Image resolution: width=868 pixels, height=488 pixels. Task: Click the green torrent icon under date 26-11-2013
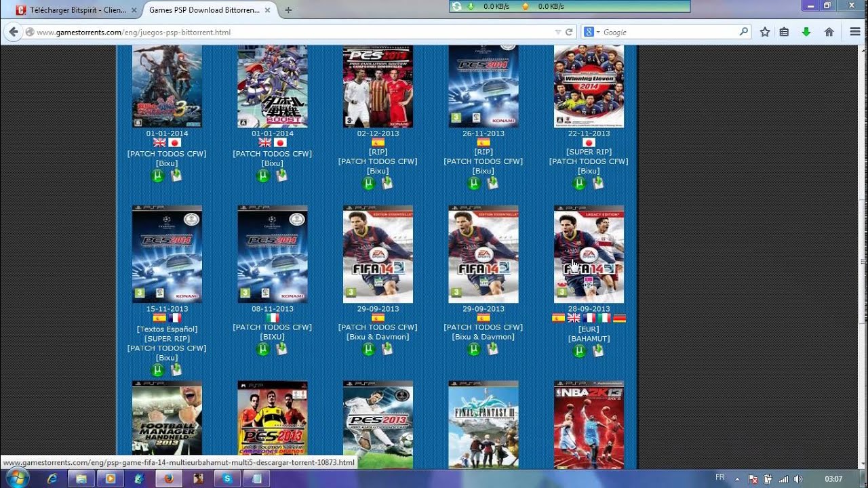point(474,183)
